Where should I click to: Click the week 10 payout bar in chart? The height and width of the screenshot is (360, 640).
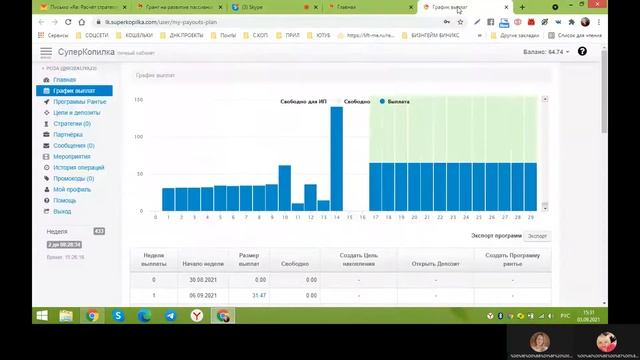point(285,188)
